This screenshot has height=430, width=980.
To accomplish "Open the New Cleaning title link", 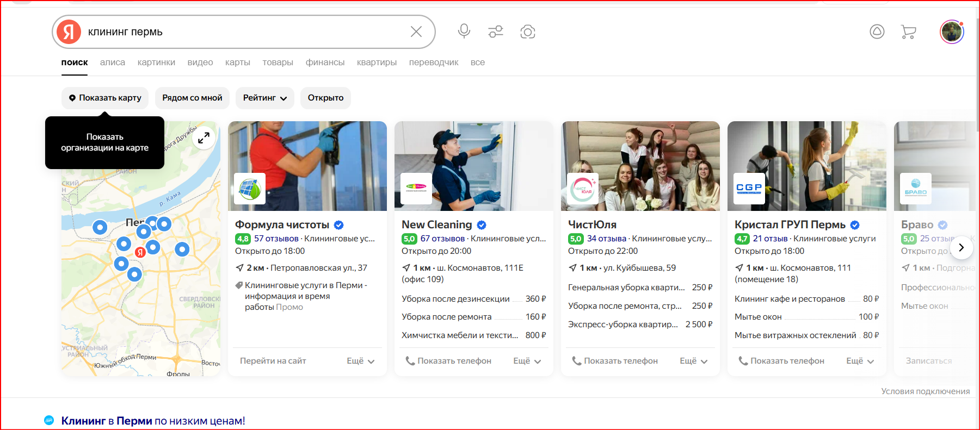I will (437, 225).
